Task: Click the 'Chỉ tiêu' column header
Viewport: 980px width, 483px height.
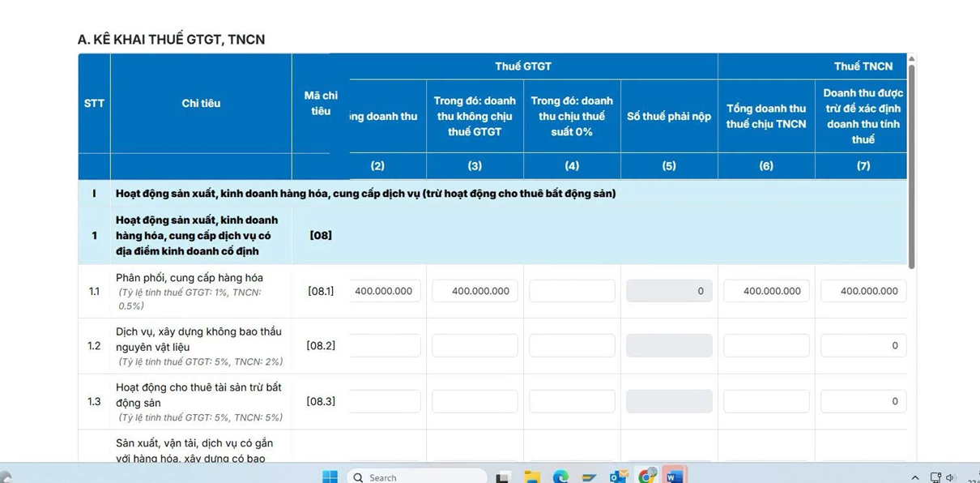Action: [201, 104]
